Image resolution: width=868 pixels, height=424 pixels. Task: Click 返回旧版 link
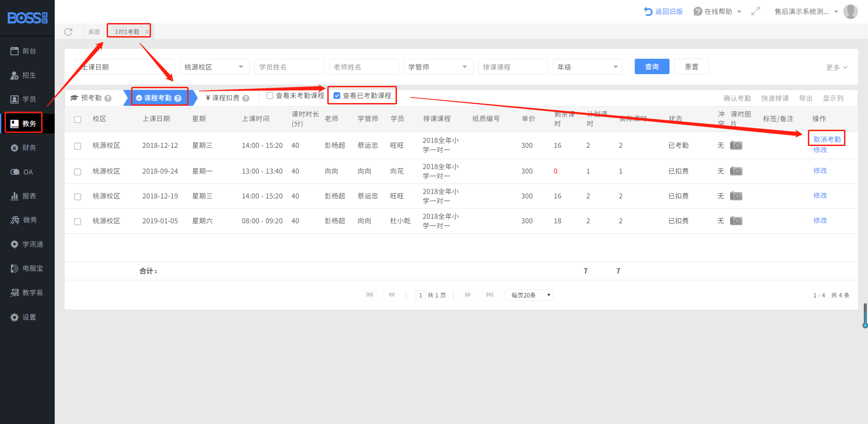point(664,11)
